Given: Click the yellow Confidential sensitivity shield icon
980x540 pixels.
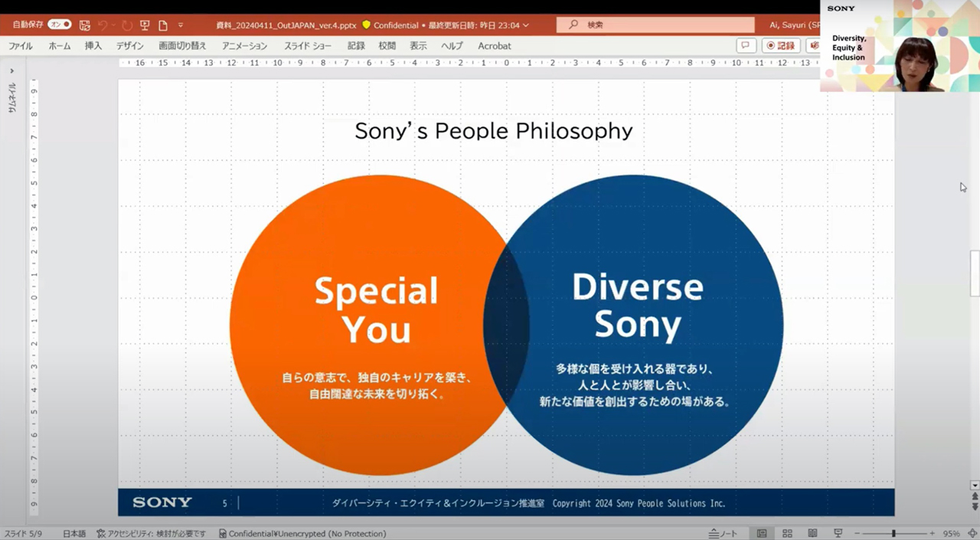Looking at the screenshot, I should point(366,25).
